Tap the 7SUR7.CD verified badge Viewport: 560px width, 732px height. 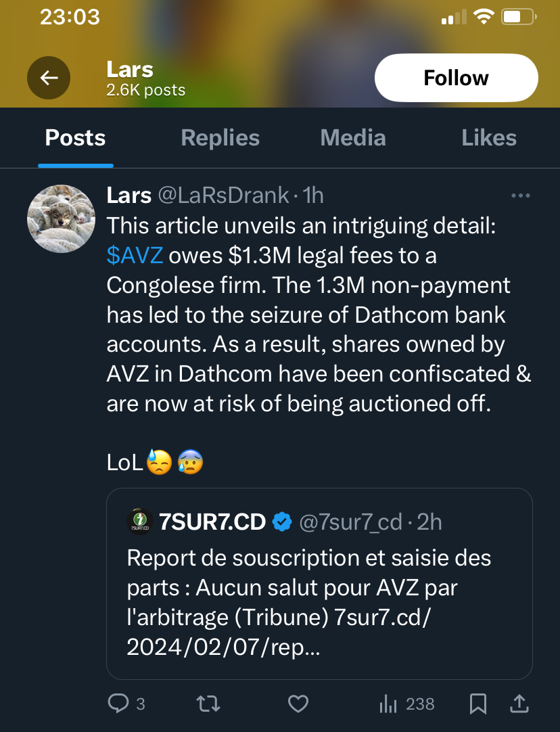282,522
